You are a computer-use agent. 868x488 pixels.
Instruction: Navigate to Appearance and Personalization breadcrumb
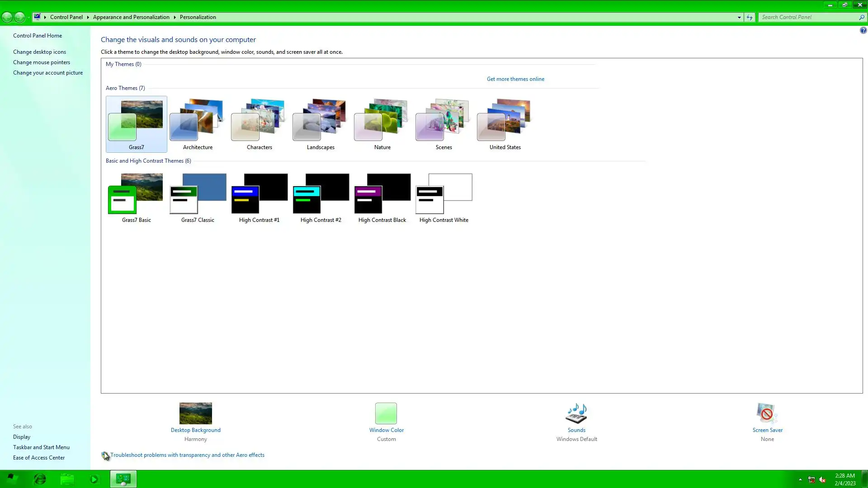tap(131, 17)
